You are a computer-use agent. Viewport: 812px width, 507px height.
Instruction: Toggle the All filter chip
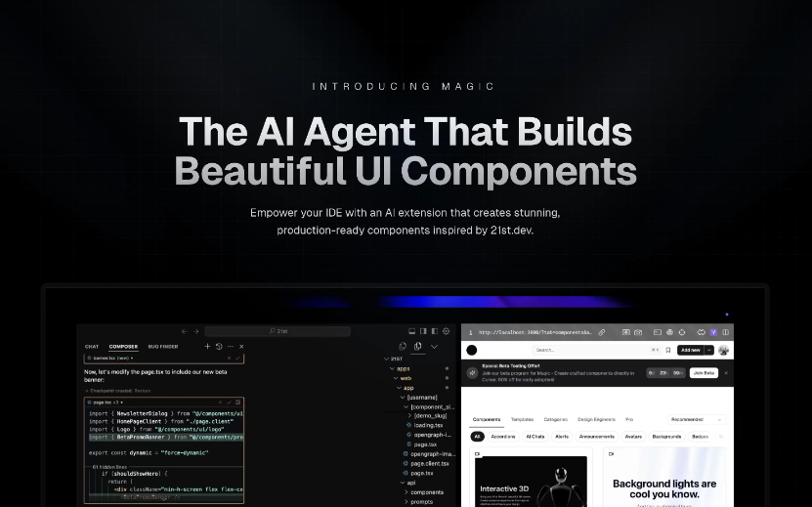point(478,437)
